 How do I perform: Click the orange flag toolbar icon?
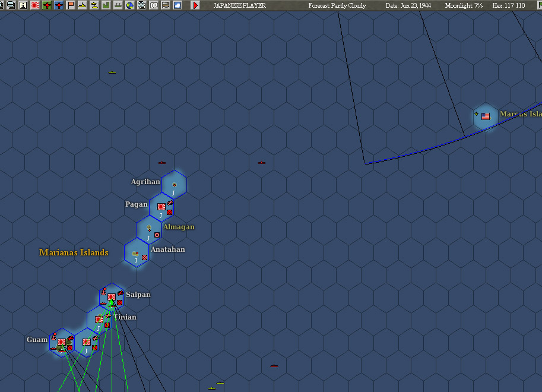[x=71, y=5]
